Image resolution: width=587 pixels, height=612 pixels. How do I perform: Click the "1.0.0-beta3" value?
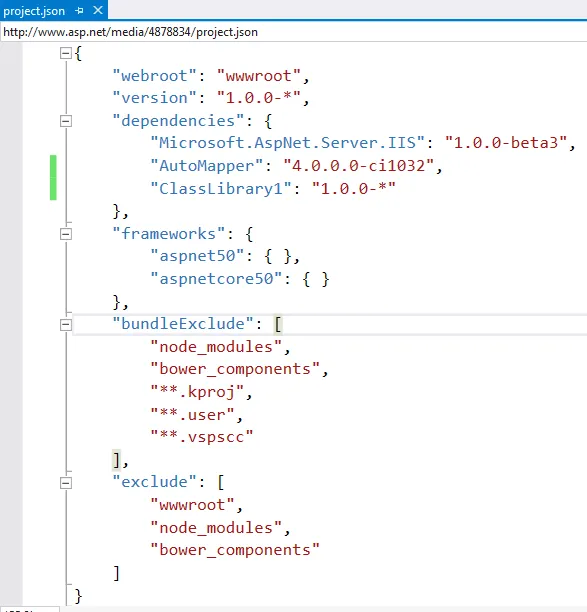point(506,143)
